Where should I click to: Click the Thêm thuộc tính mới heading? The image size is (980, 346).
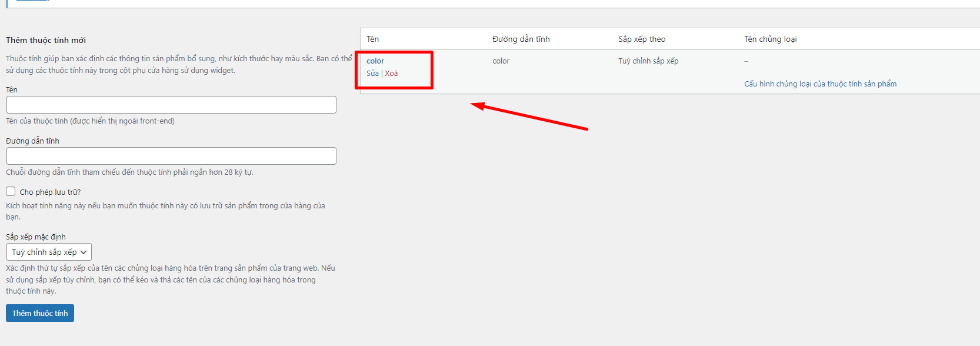click(46, 41)
